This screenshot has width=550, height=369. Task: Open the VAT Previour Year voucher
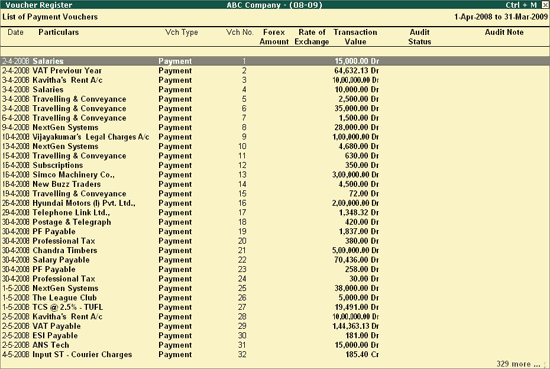275,71
